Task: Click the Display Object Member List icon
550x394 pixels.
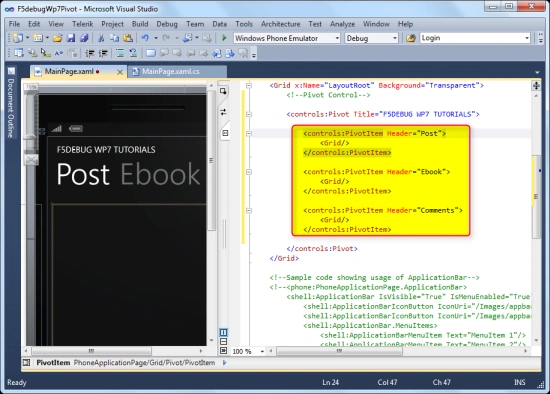Action: click(18, 53)
